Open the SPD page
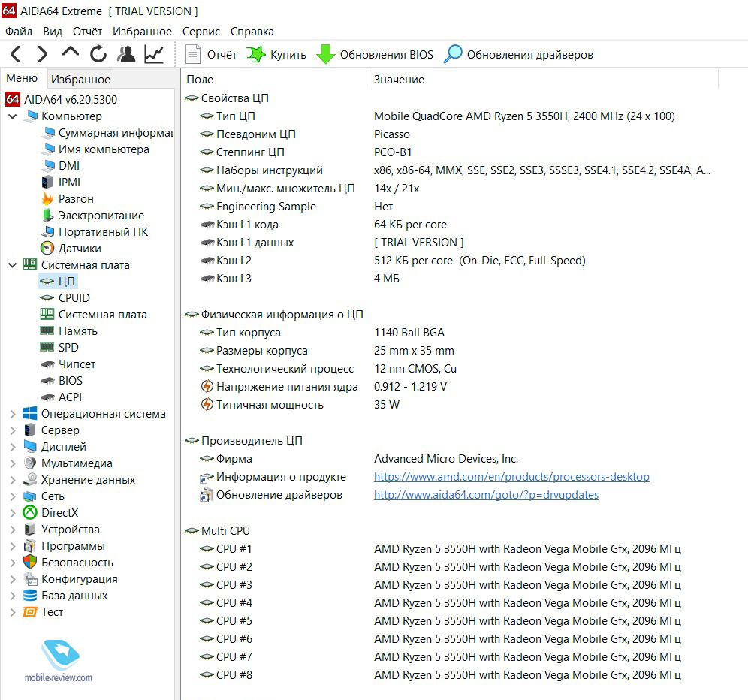Image resolution: width=748 pixels, height=700 pixels. click(x=59, y=348)
